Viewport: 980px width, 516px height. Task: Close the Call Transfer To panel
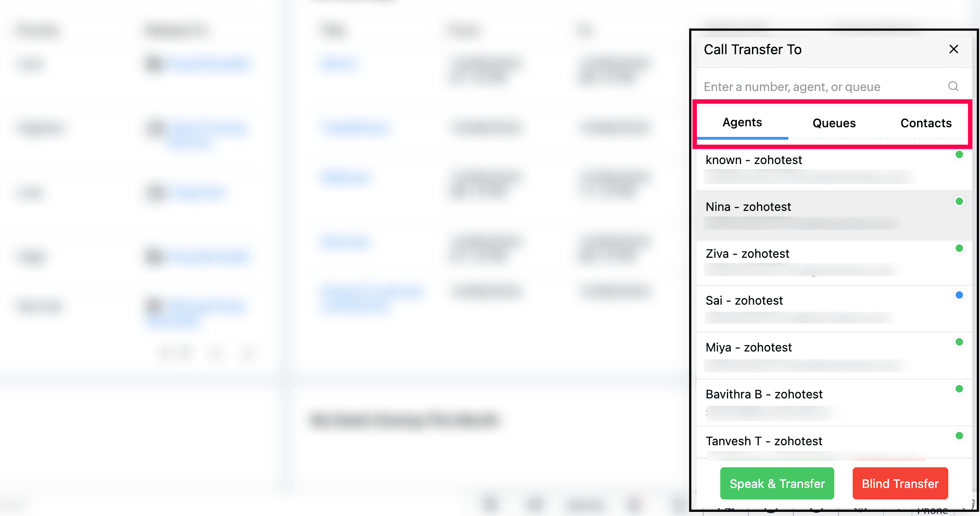tap(953, 49)
